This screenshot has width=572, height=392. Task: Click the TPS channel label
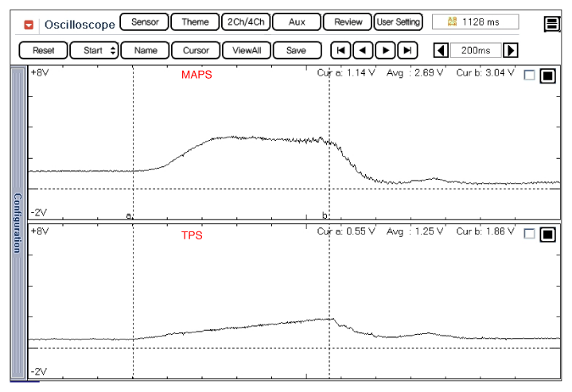click(x=192, y=235)
